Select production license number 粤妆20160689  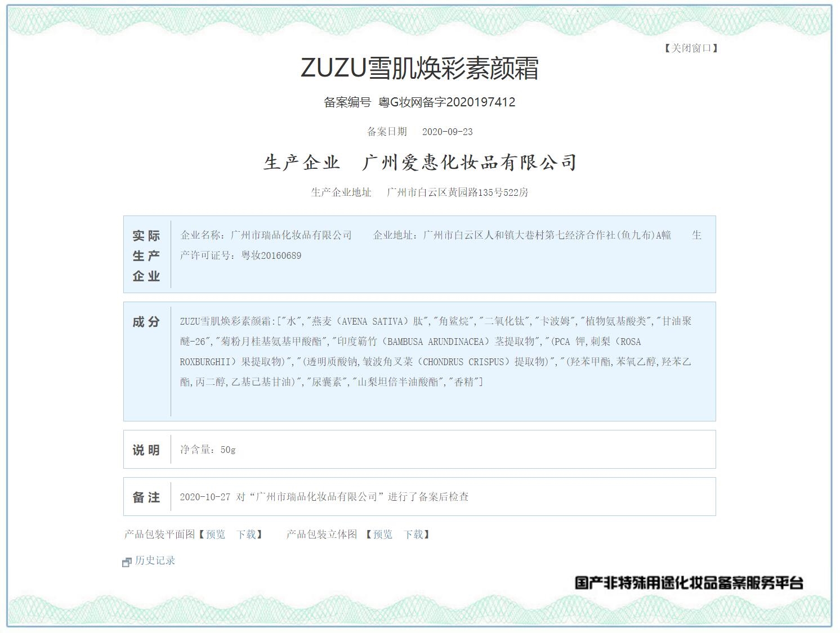coord(271,255)
